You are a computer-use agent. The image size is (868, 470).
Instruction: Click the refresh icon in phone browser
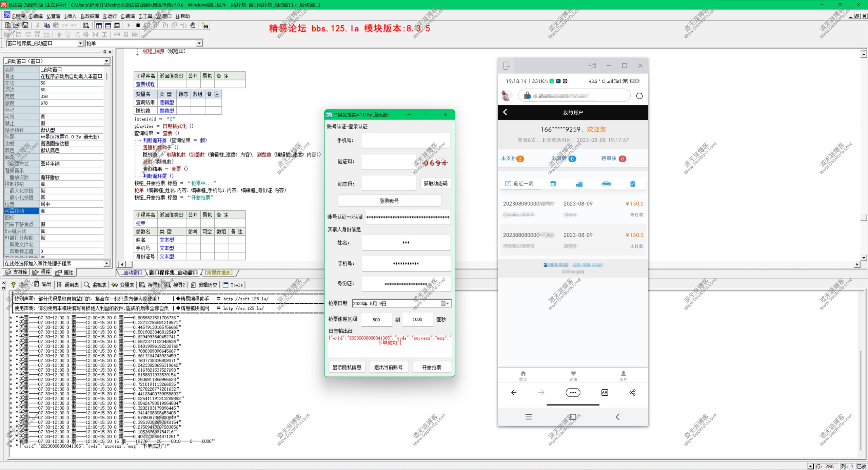[x=639, y=96]
